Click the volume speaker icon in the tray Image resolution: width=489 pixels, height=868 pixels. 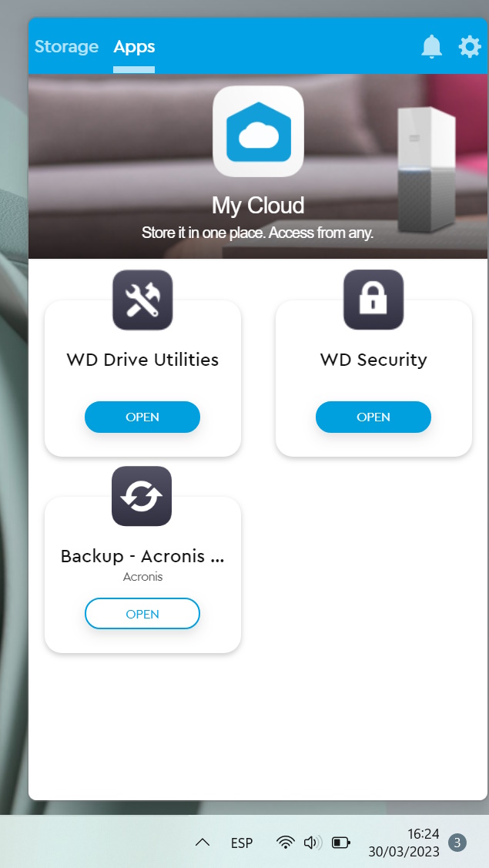click(313, 843)
